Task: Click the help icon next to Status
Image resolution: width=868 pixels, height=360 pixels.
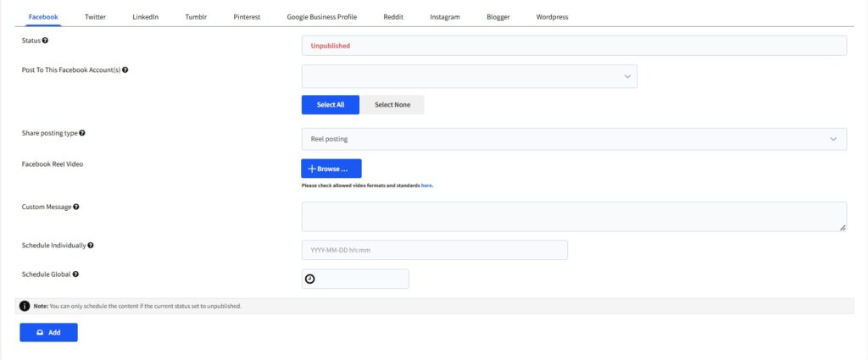Action: tap(45, 41)
